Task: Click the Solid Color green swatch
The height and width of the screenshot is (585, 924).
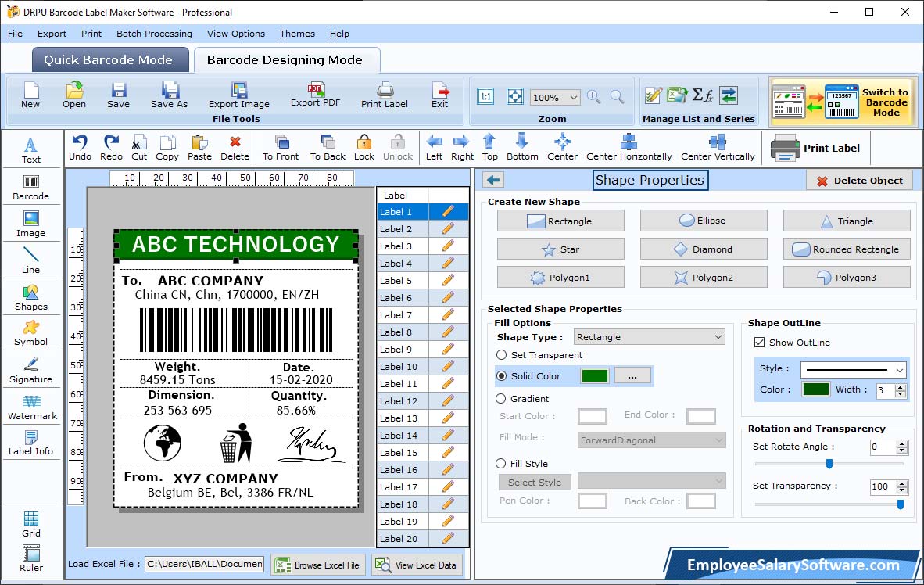Action: [595, 375]
